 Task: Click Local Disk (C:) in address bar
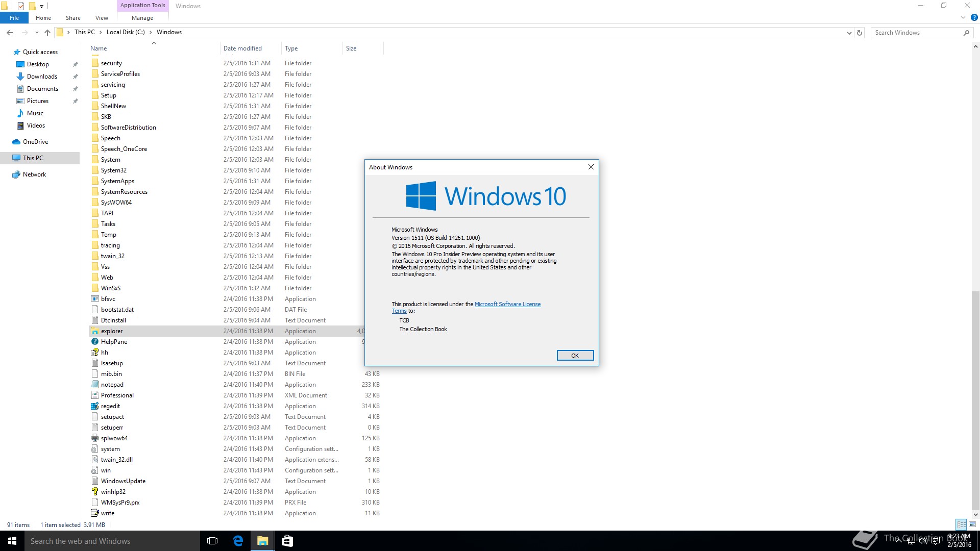(x=126, y=32)
